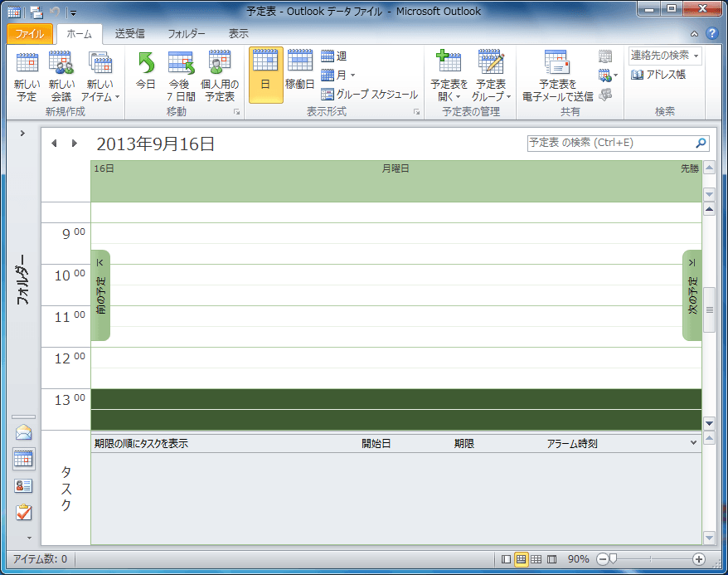Viewport: 728px width, 575px height.
Task: Click the calendar permissions icon in 共有 group
Action: pos(605,95)
